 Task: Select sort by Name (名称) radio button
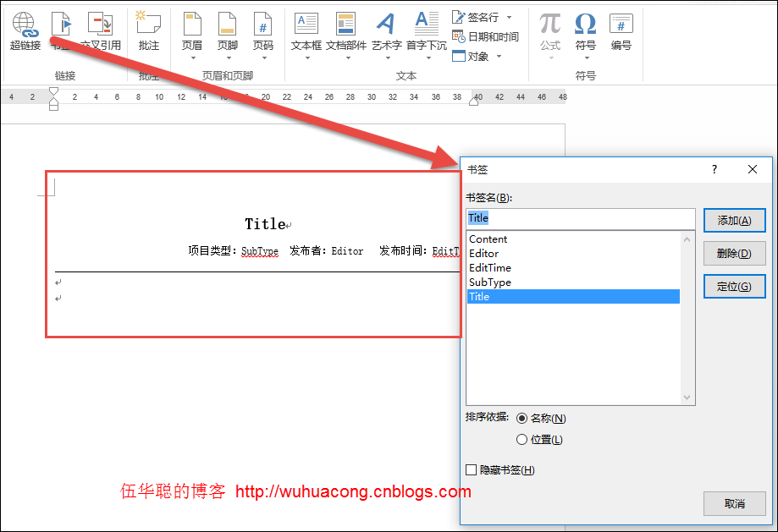[x=521, y=419]
